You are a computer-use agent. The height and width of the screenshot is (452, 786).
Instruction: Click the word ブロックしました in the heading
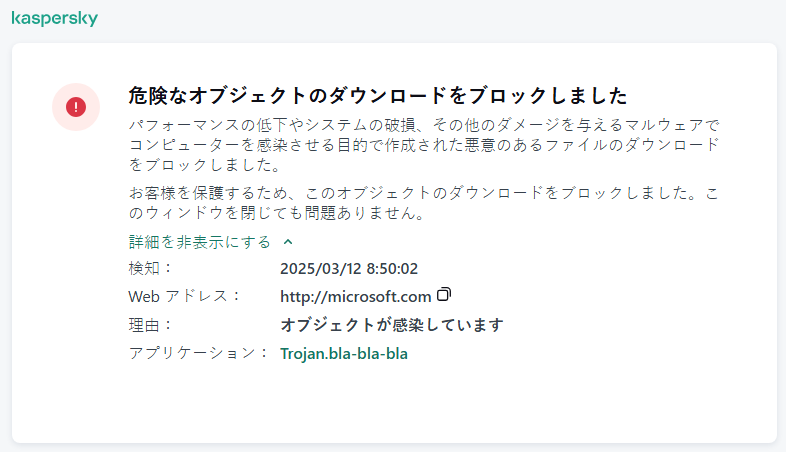[x=549, y=96]
